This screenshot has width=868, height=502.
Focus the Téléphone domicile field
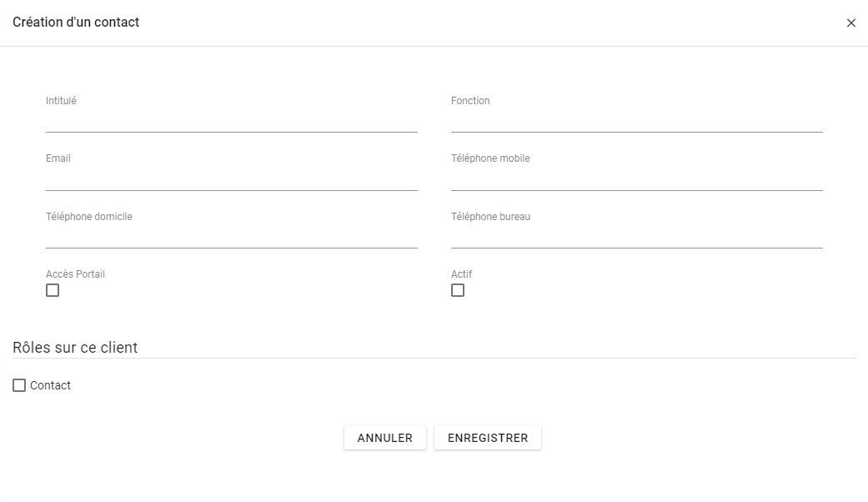click(x=231, y=238)
